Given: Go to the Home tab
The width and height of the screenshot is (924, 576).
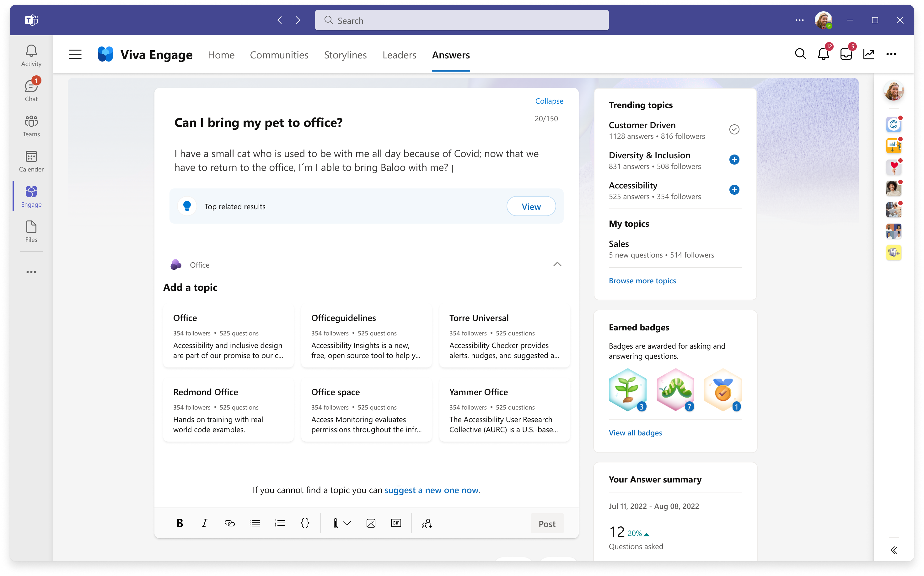Looking at the screenshot, I should click(221, 55).
